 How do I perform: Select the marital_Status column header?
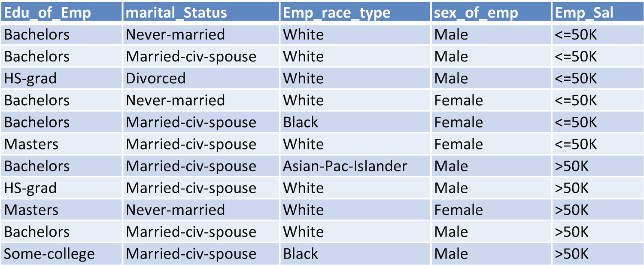[x=176, y=12]
